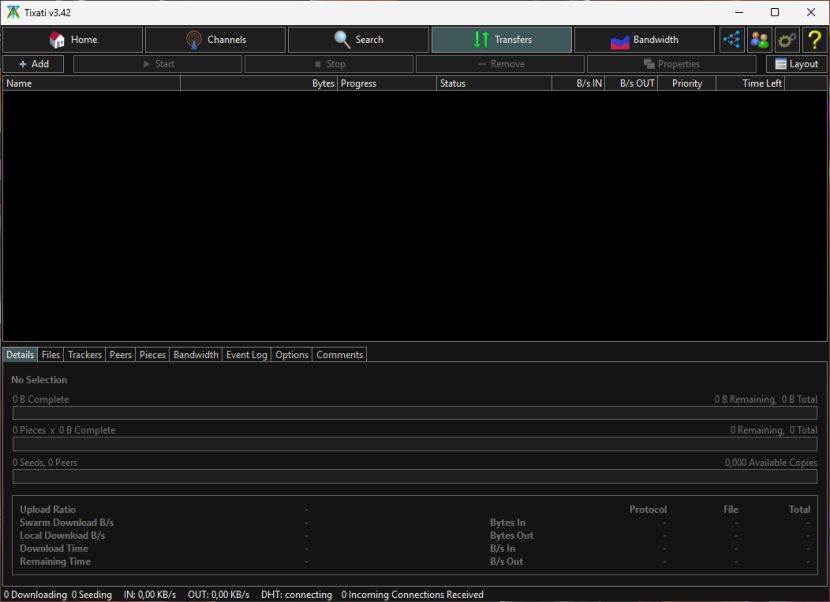Switch to the Trackers tab

(85, 355)
